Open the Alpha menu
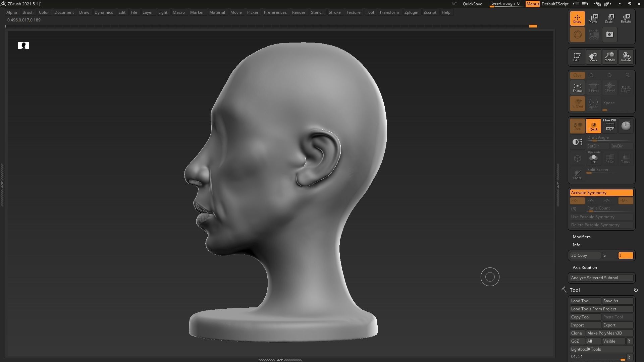The height and width of the screenshot is (362, 644). [x=11, y=12]
